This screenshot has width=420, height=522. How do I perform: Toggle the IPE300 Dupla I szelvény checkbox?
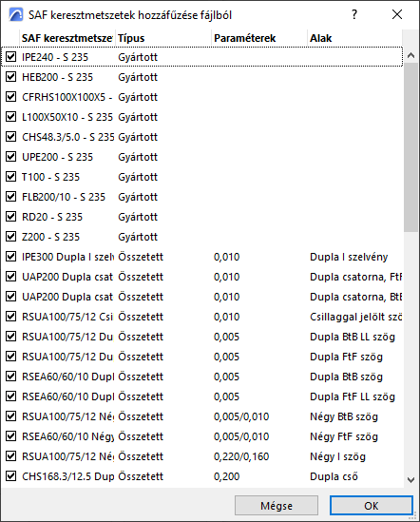pyautogui.click(x=11, y=257)
